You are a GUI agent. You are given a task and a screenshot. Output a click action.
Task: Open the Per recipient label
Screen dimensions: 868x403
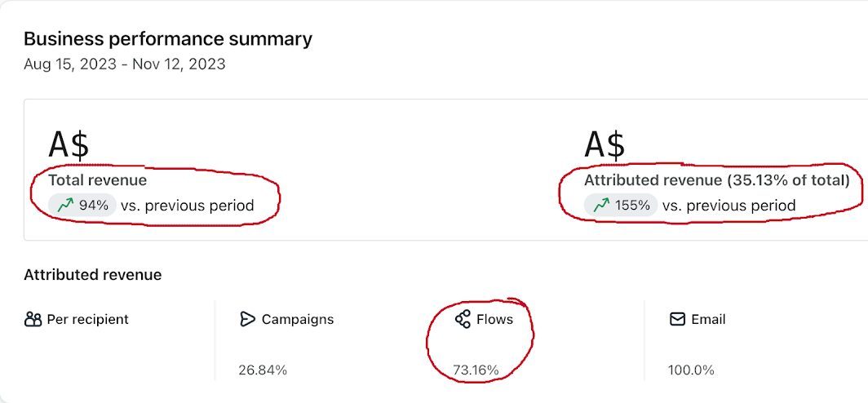(87, 320)
